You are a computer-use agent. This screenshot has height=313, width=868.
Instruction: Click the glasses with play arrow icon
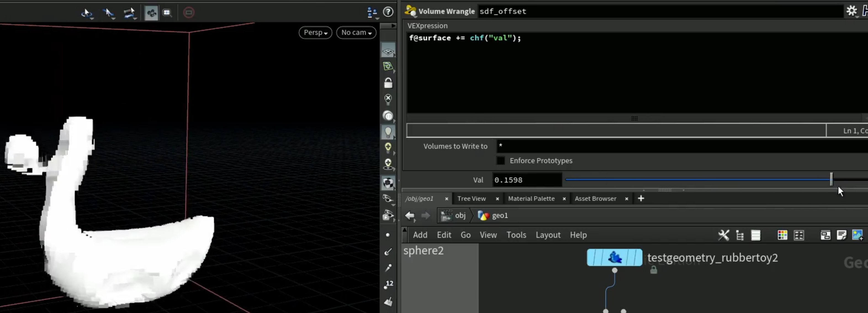pyautogui.click(x=388, y=215)
